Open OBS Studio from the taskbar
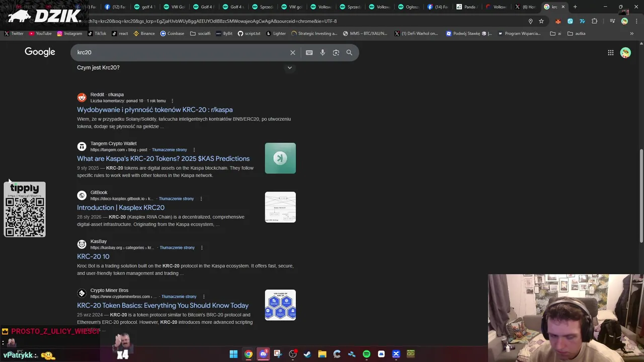The width and height of the screenshot is (644, 362). point(293,354)
